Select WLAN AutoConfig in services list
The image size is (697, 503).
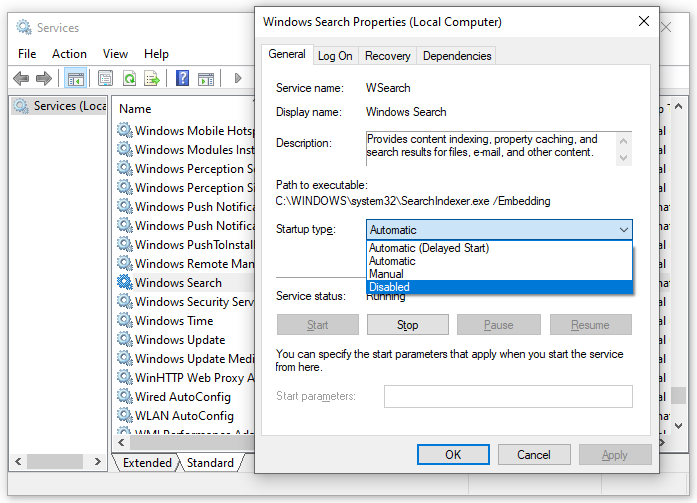click(x=184, y=415)
